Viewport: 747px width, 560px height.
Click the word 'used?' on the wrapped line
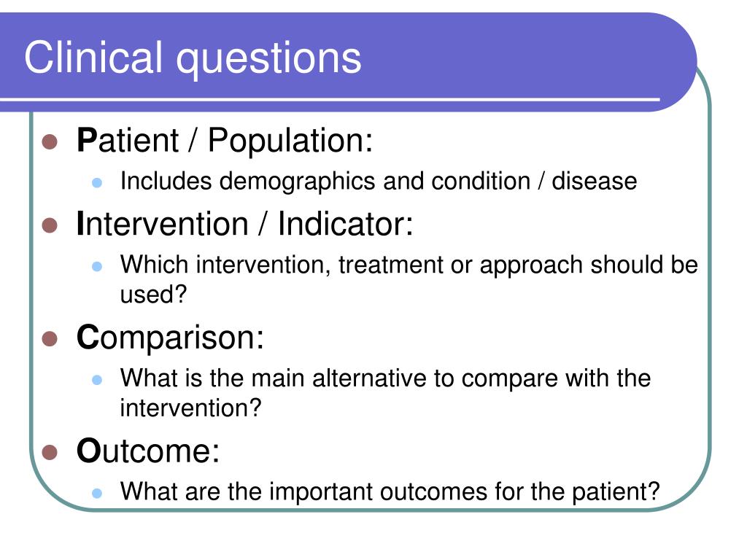(x=153, y=295)
